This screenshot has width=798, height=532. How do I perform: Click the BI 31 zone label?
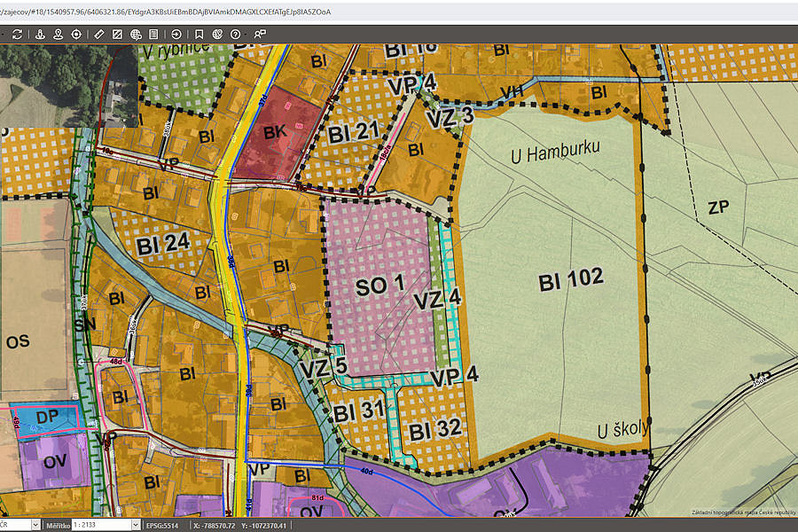pos(359,411)
